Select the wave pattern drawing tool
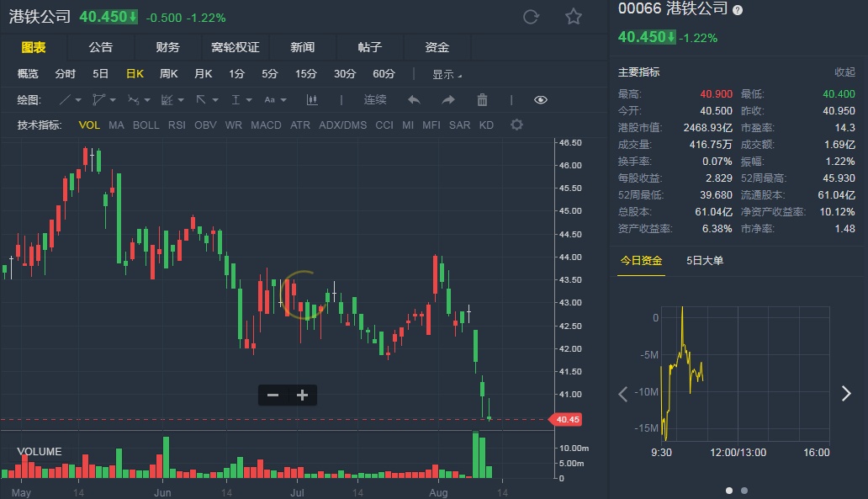The width and height of the screenshot is (868, 499). [x=133, y=99]
